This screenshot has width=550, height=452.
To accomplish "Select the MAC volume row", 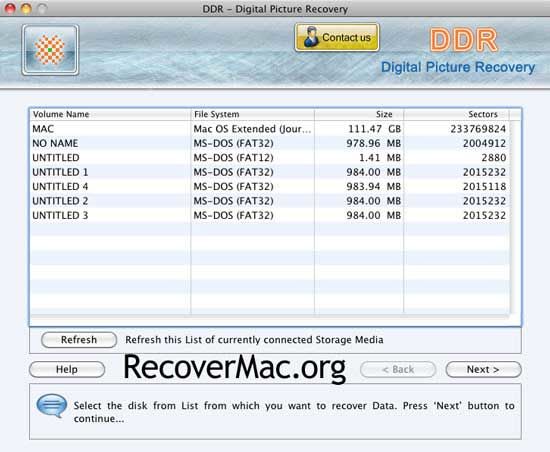I will point(270,129).
